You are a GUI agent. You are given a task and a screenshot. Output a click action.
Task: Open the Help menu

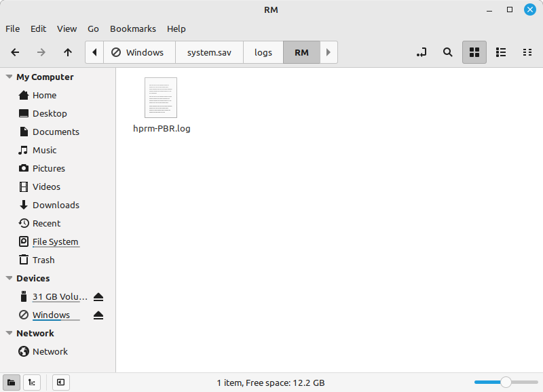[x=176, y=28]
